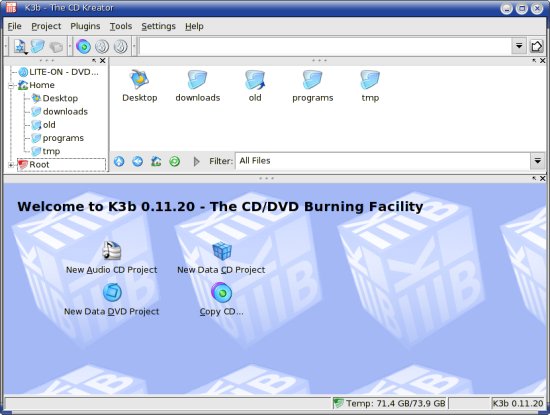
Task: Click the green reload icon in file browser
Action: (175, 161)
